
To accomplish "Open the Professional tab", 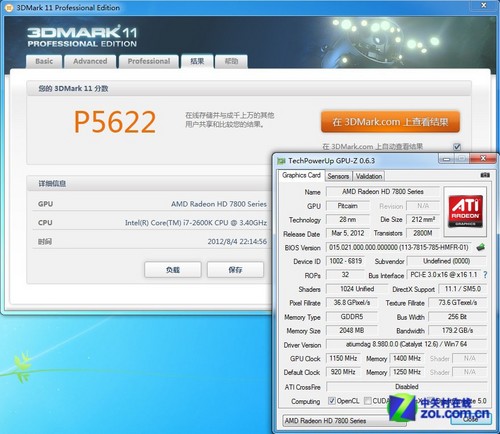I will [149, 61].
